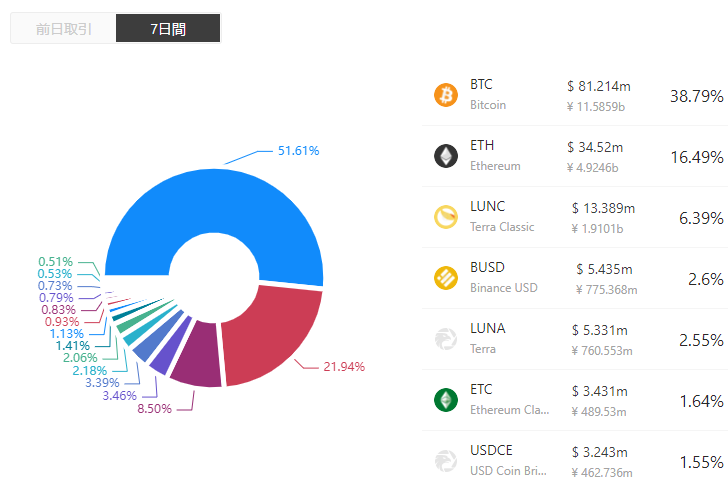Click the Binance USD name text

coord(504,288)
